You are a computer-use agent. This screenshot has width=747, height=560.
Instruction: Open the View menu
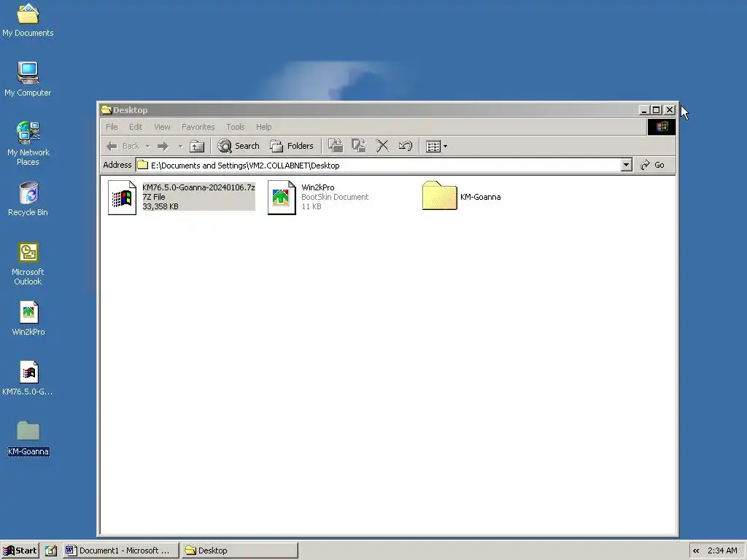162,127
